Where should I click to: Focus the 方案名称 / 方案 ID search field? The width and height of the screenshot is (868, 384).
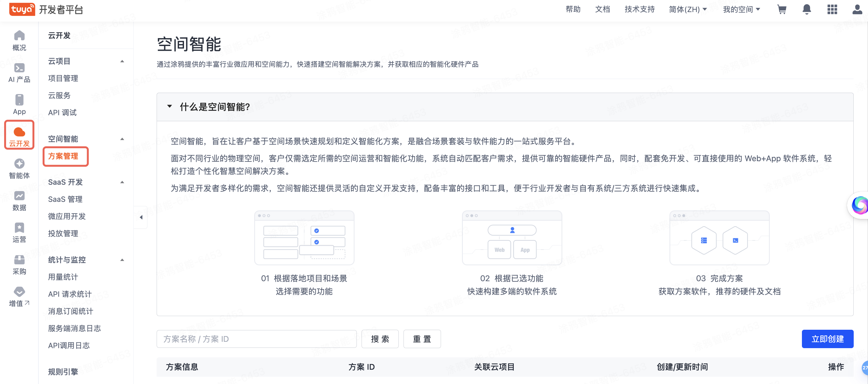coord(256,339)
